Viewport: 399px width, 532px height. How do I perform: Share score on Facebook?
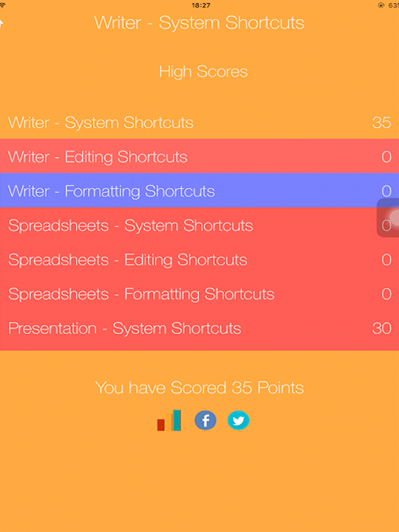pos(205,421)
